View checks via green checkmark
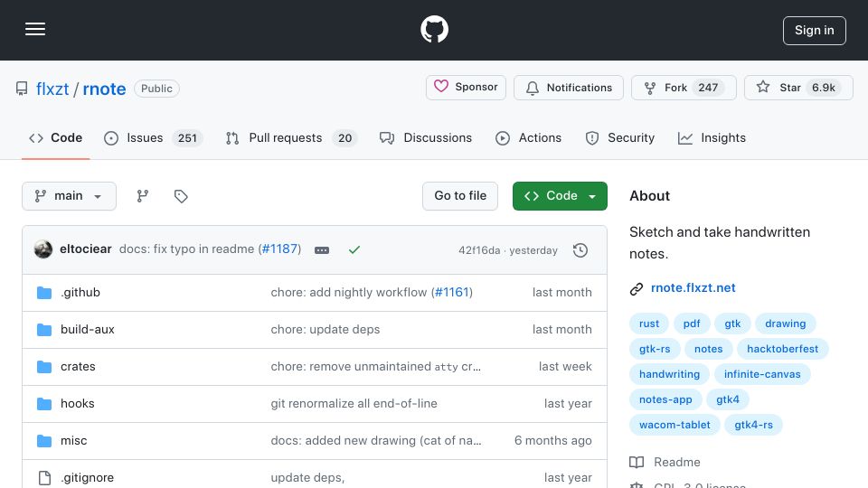 [354, 250]
